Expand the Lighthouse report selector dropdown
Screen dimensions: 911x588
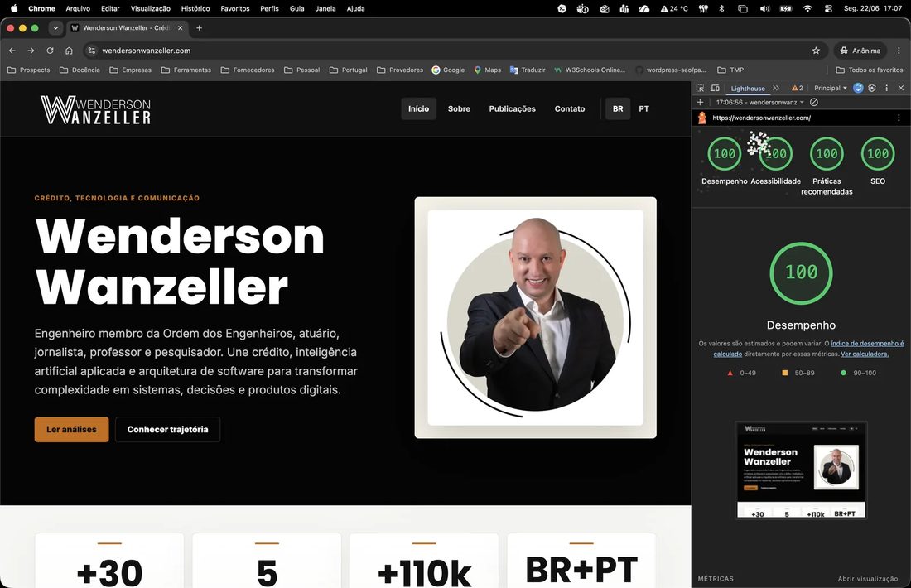(760, 102)
